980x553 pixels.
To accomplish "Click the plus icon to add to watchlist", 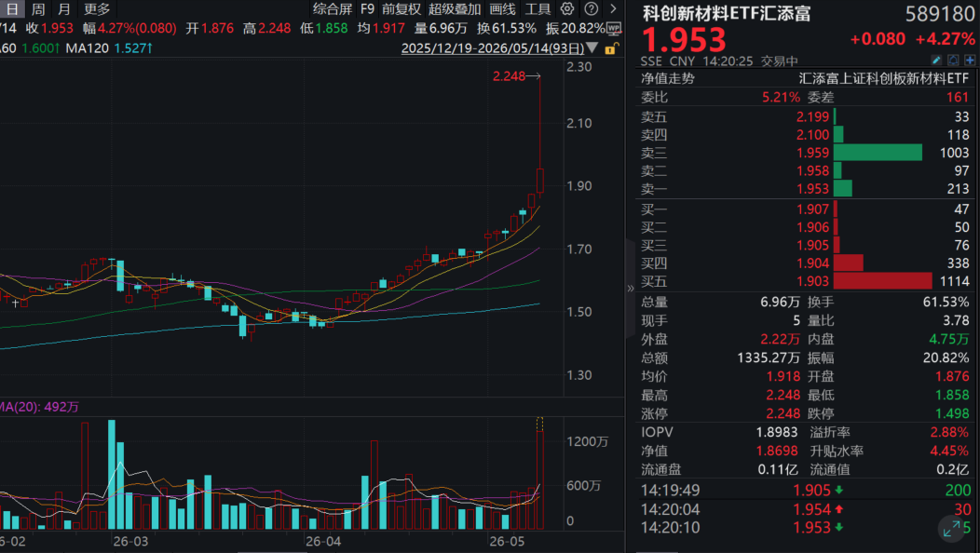I will (970, 60).
